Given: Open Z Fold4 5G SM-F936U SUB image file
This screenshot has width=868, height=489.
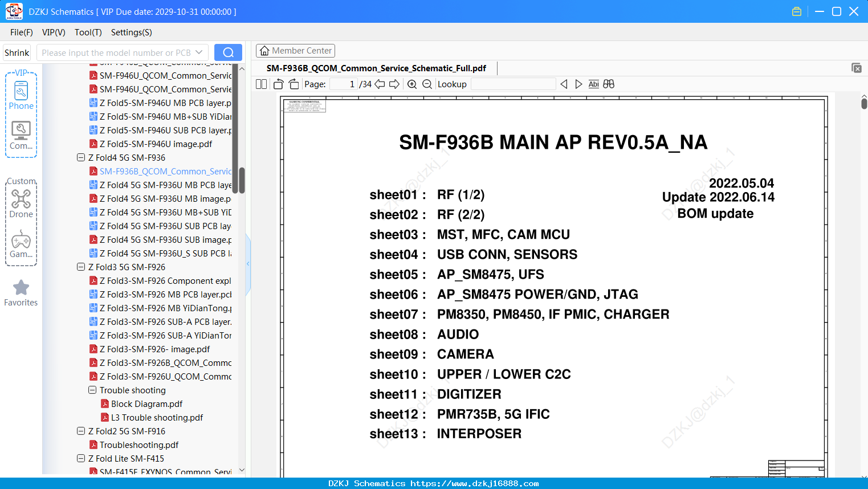Looking at the screenshot, I should point(160,240).
